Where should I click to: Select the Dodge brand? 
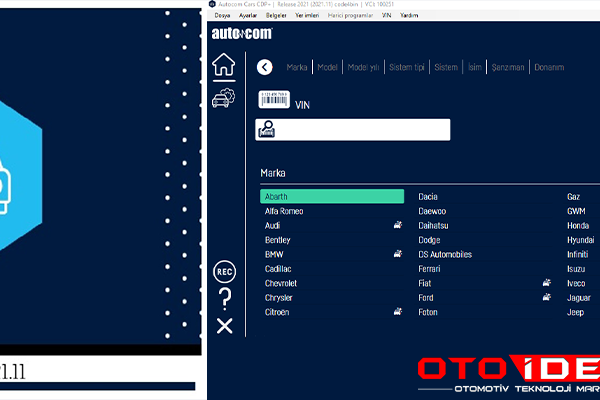tap(429, 240)
